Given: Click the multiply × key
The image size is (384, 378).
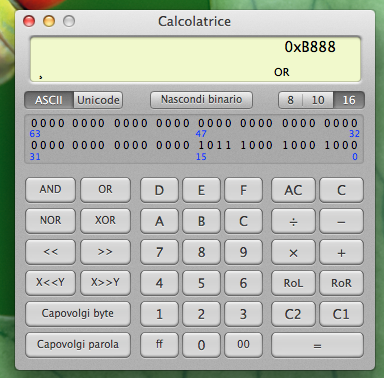Looking at the screenshot, I should pyautogui.click(x=293, y=252).
